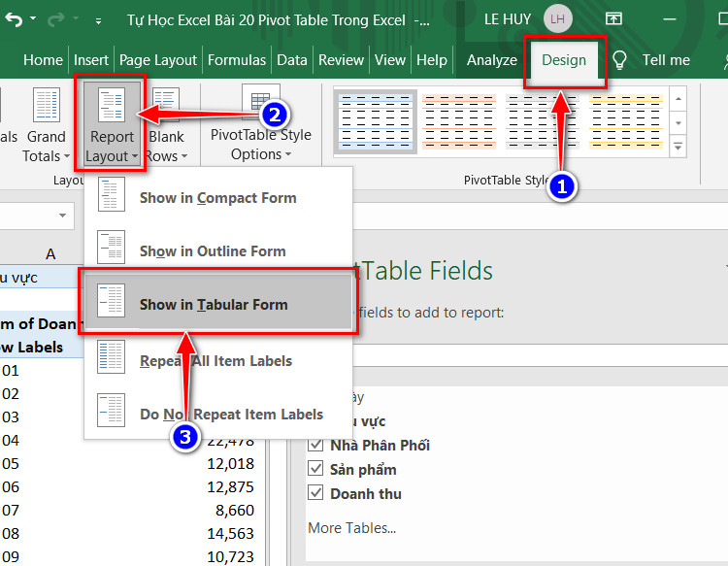Select the cell with value 14,563
The width and height of the screenshot is (728, 566).
pyautogui.click(x=230, y=533)
